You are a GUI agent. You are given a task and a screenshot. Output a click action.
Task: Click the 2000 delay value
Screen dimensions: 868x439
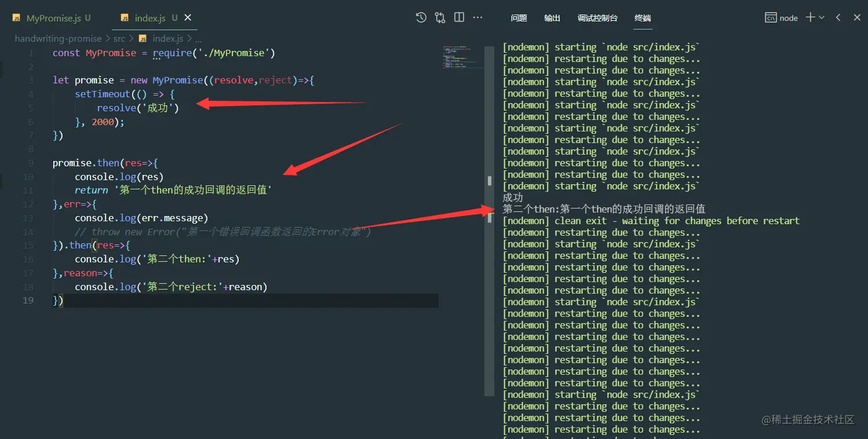103,122
